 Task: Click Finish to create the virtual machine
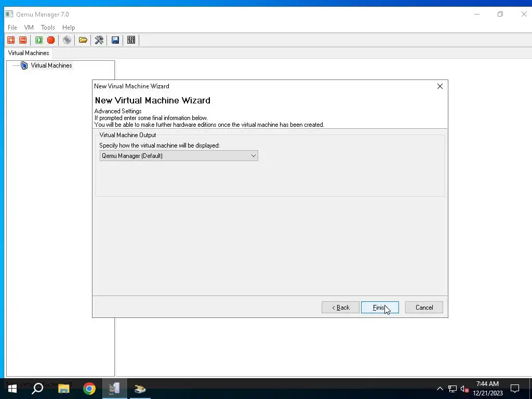point(380,308)
